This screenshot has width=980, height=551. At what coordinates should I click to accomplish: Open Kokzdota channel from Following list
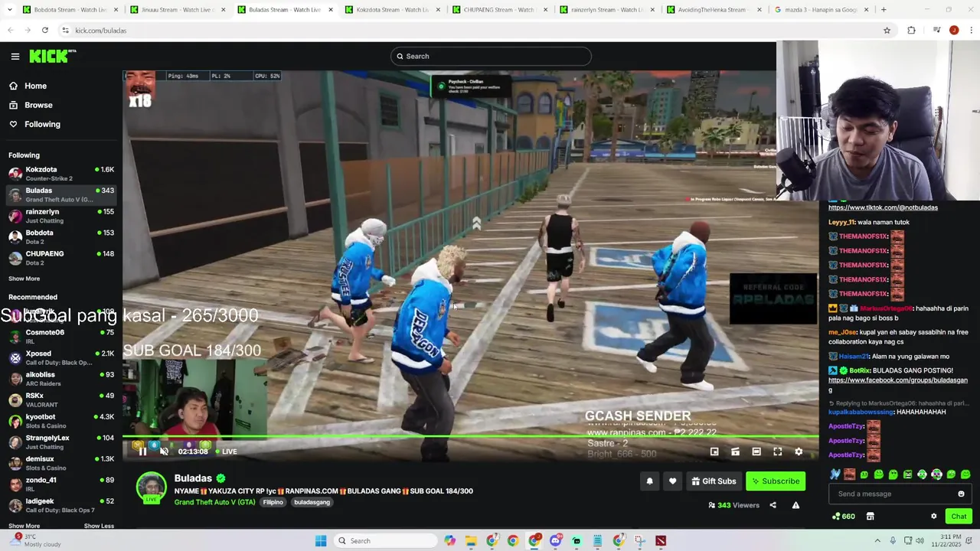coord(61,174)
